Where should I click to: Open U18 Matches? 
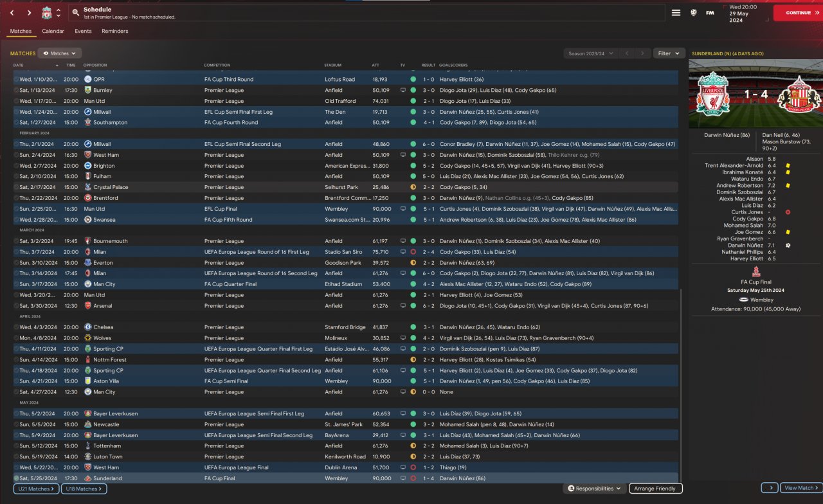(84, 489)
